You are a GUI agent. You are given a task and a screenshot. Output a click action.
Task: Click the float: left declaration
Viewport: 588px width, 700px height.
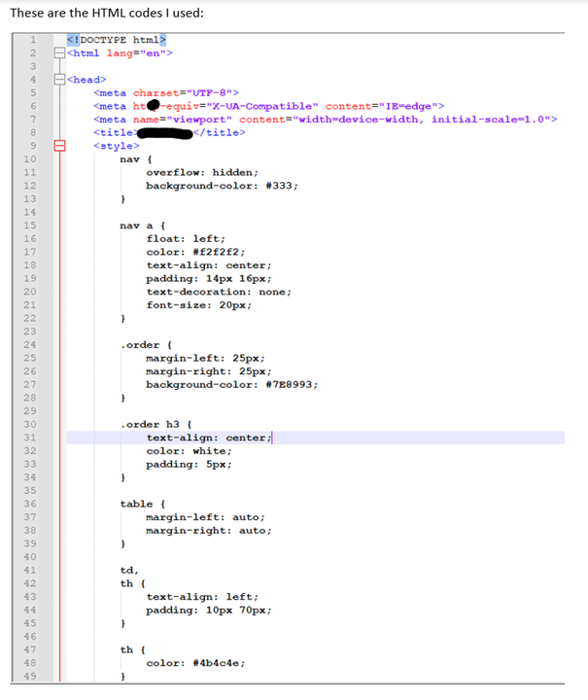[x=186, y=239]
